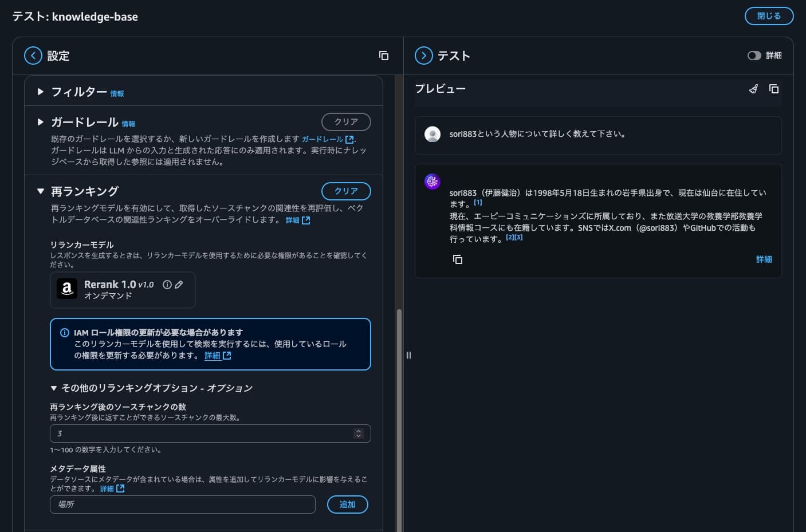Screen dimensions: 806x532
Task: Collapse その他のリランキングオプション
Action: click(x=53, y=388)
